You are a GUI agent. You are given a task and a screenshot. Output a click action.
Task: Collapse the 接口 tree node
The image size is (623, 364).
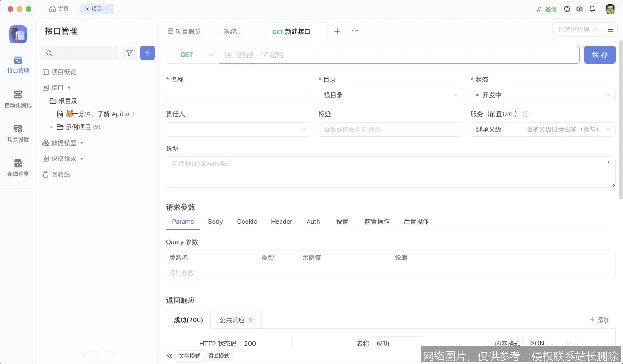click(x=69, y=88)
